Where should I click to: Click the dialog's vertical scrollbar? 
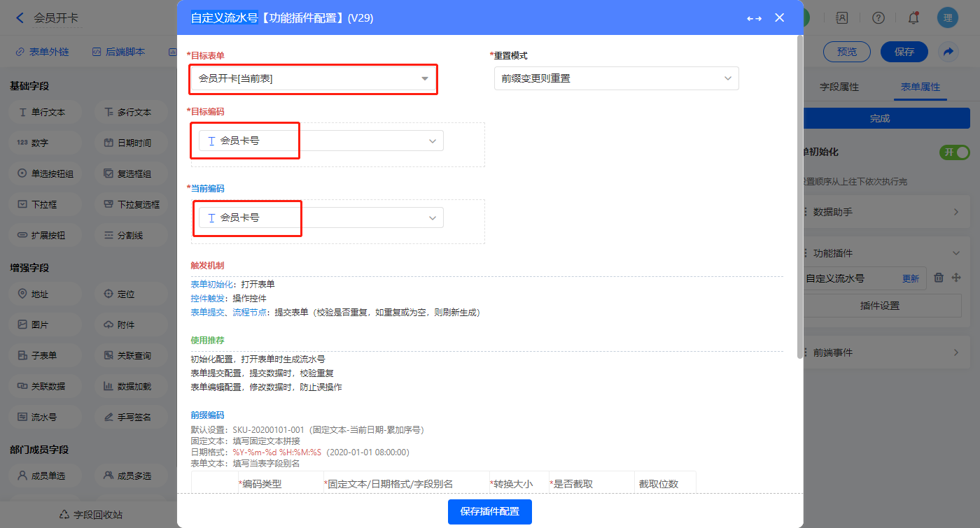(x=800, y=196)
